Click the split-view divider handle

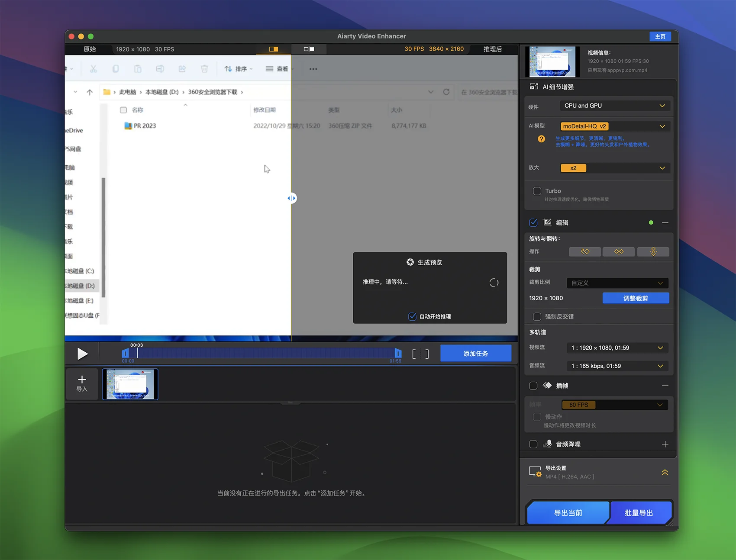coord(292,198)
